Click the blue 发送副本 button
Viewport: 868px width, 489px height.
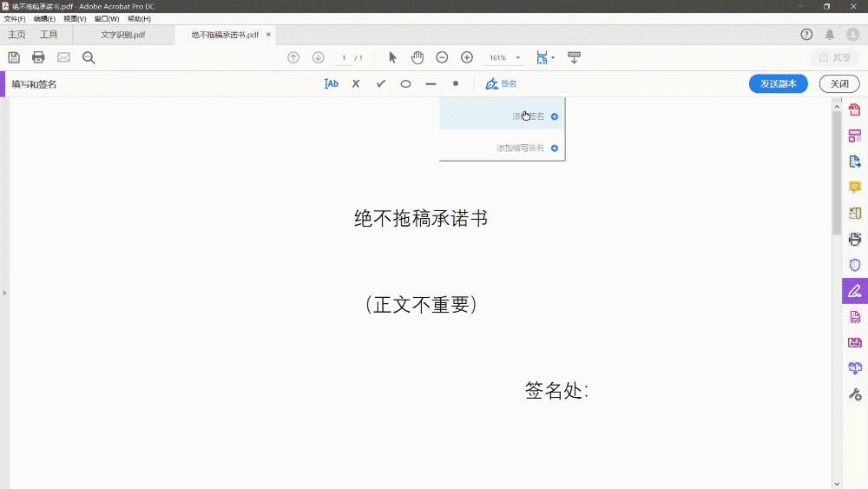(x=778, y=83)
